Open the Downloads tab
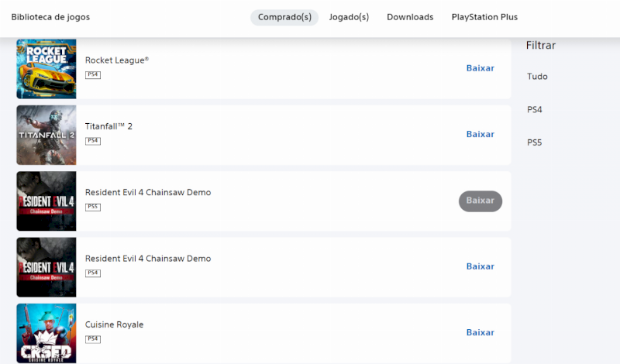620x364 pixels. tap(410, 17)
